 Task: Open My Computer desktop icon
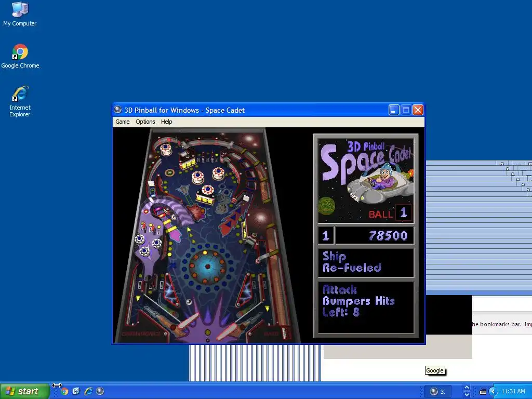tap(20, 14)
